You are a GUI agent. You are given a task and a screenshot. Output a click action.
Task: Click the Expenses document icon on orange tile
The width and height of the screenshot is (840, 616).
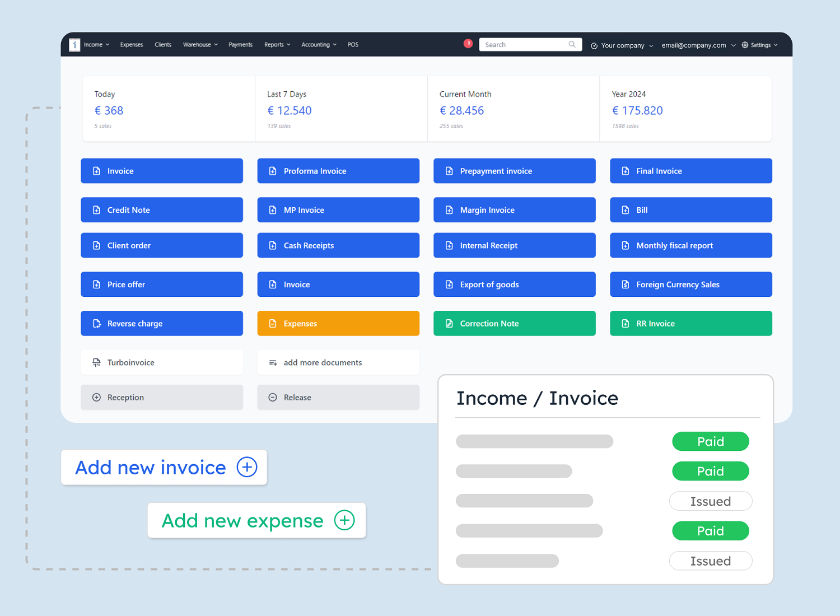tap(273, 323)
